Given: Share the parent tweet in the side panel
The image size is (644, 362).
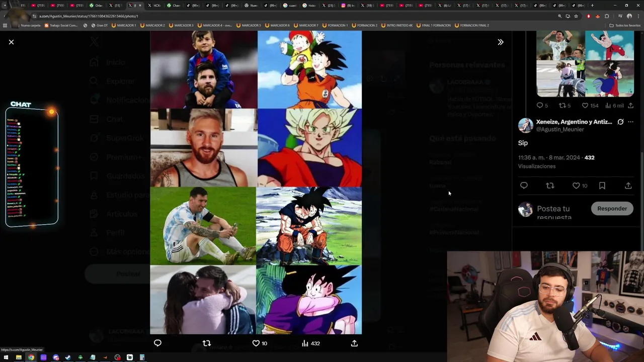Looking at the screenshot, I should 630,106.
